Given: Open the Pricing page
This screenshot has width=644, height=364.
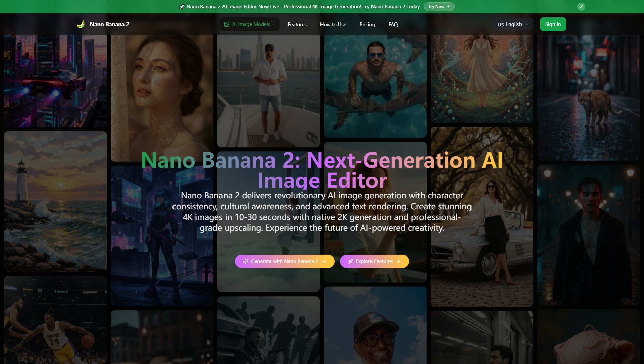Looking at the screenshot, I should pos(367,24).
